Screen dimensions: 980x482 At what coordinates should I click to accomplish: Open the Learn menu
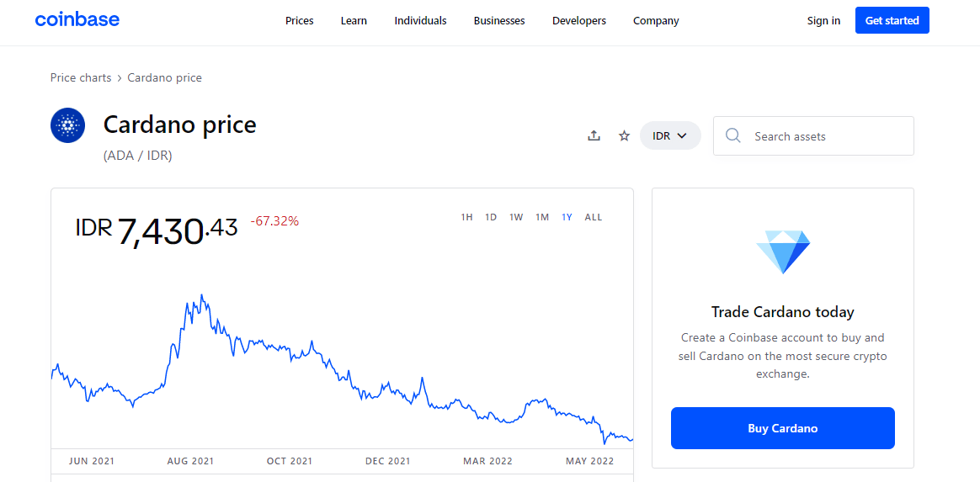(354, 20)
